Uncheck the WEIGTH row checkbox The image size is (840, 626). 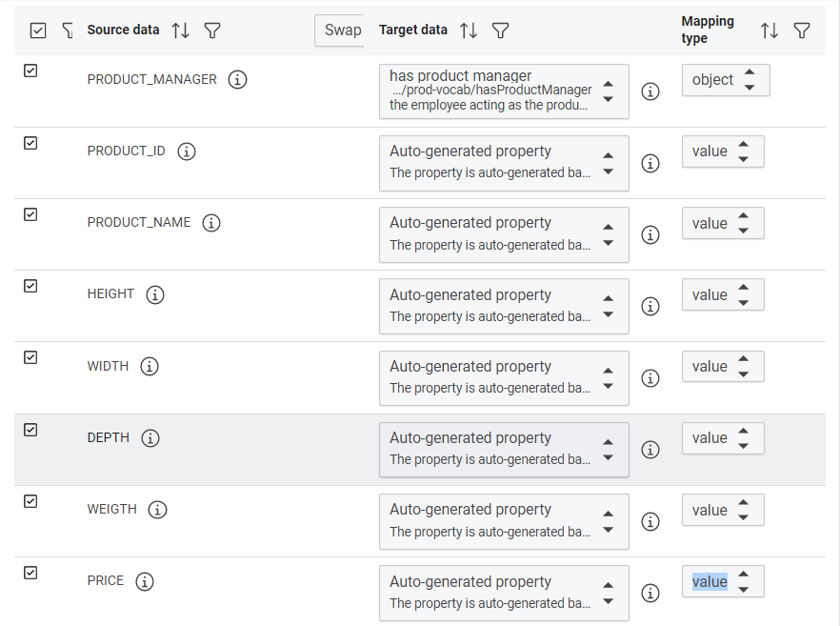click(30, 501)
